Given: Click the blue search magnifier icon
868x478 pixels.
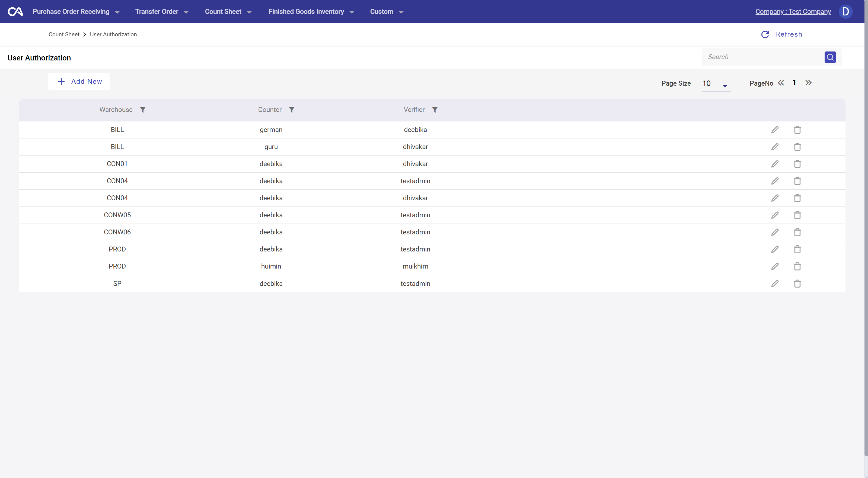Looking at the screenshot, I should pos(830,57).
